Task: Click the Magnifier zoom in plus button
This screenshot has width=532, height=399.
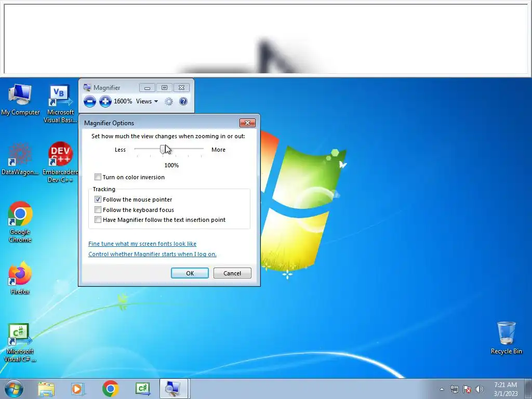Action: coord(105,101)
